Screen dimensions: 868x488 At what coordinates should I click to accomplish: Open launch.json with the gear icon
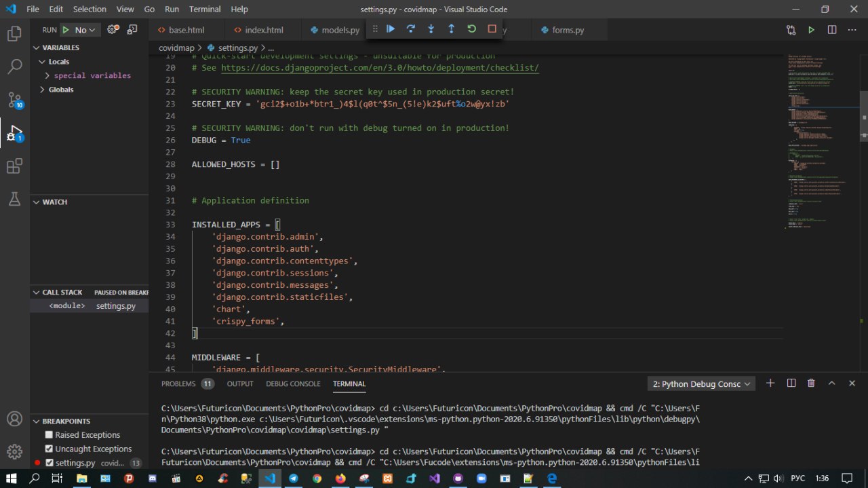[x=113, y=30]
